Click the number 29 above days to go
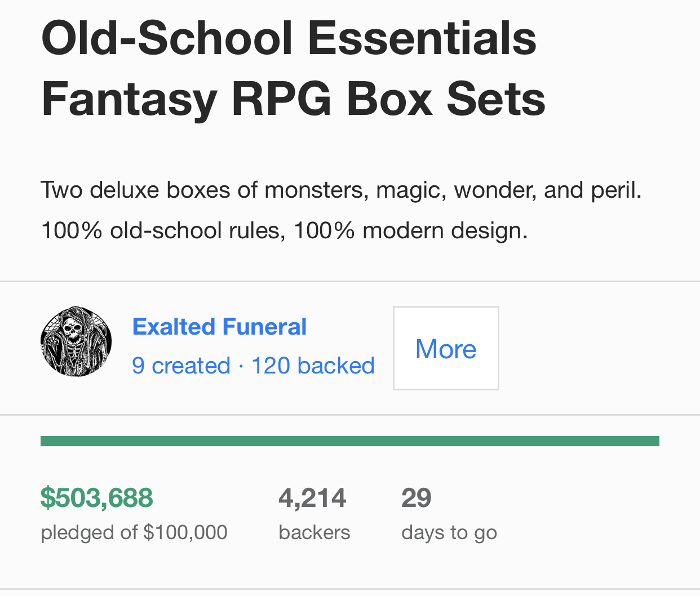This screenshot has width=700, height=596. coord(417,498)
